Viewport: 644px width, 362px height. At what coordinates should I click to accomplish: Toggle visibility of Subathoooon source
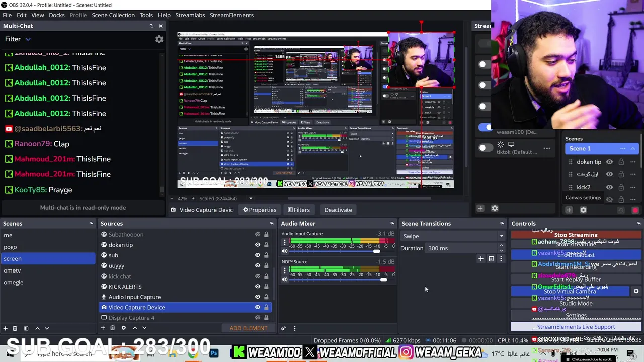point(257,234)
